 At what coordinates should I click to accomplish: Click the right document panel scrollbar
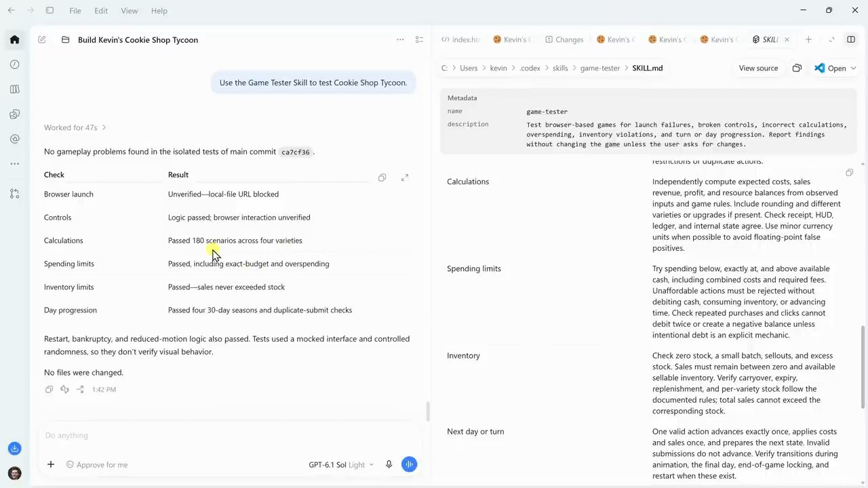click(x=863, y=367)
